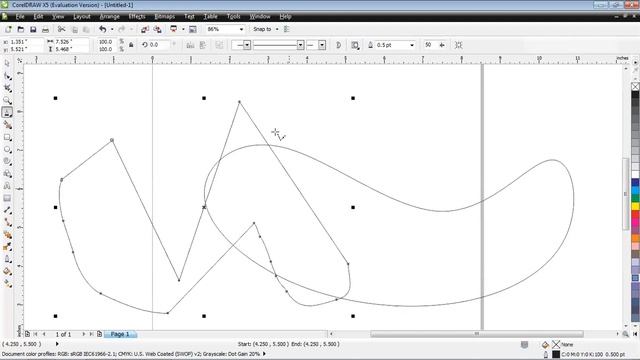
Task: Expand the Snap to dropdown
Action: coord(277,29)
